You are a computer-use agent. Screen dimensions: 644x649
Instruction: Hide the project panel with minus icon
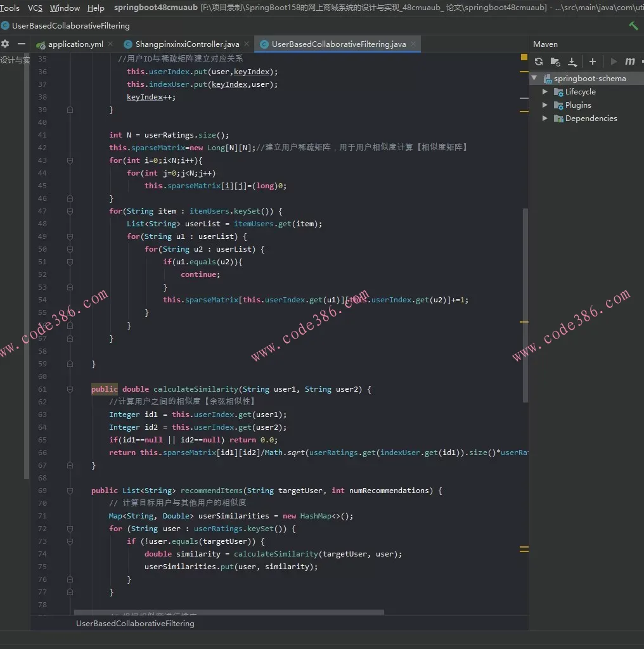click(x=22, y=44)
